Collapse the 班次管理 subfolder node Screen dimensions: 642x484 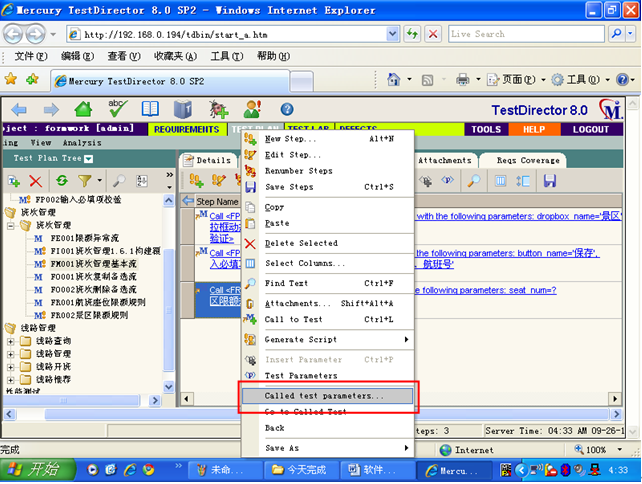(11, 226)
